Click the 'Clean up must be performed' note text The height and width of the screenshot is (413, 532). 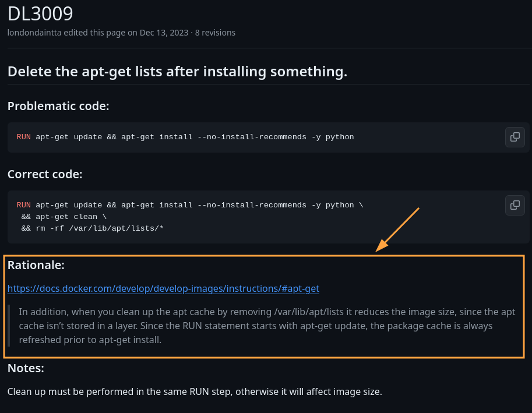tap(195, 391)
